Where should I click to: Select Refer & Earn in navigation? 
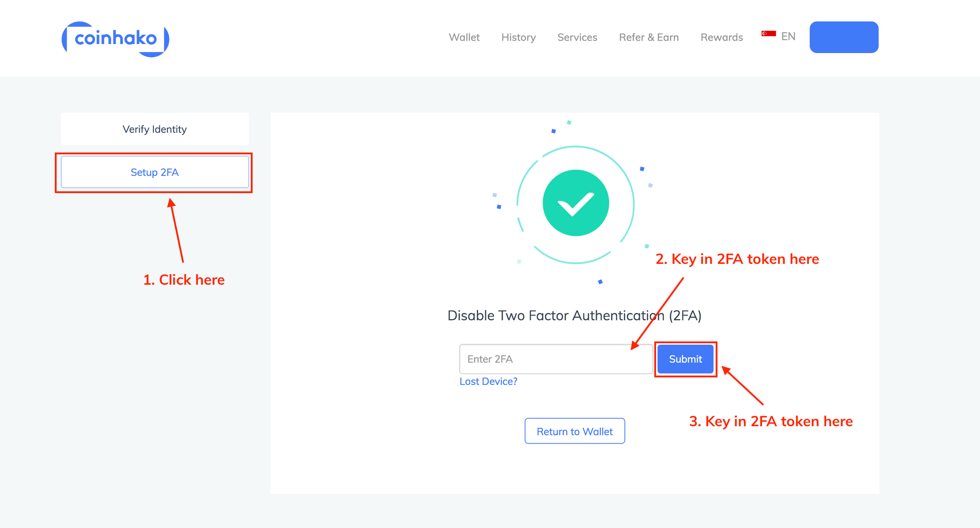click(x=649, y=37)
